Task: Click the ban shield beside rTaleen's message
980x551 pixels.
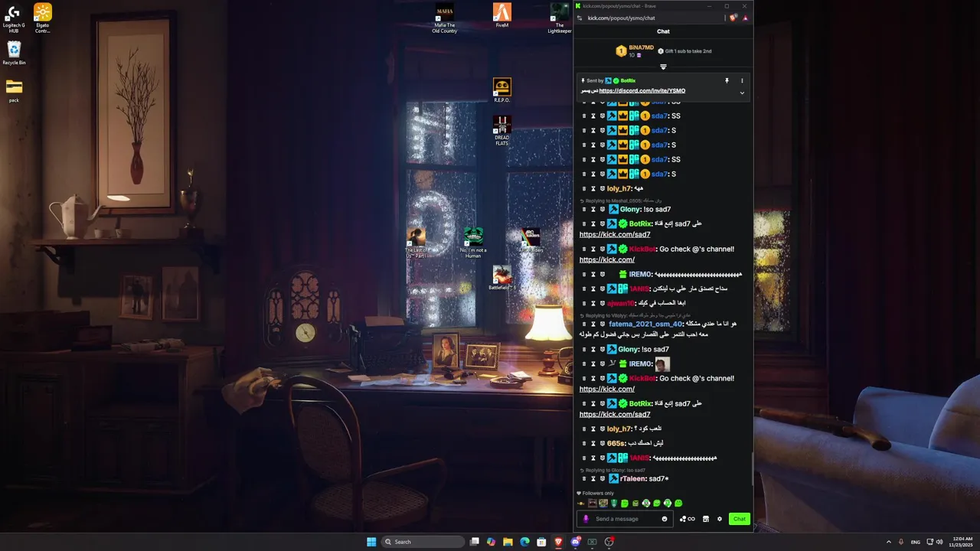Action: tap(602, 478)
